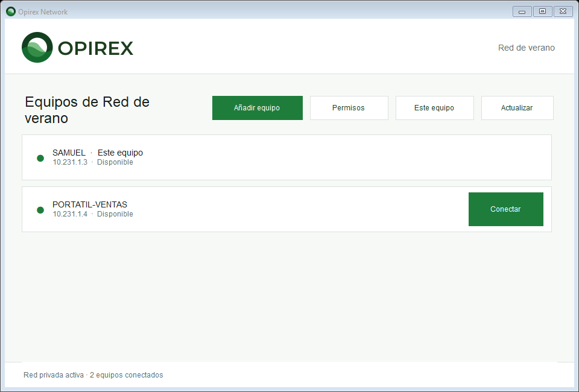Open the Permisos settings
The image size is (579, 392).
[x=349, y=108]
